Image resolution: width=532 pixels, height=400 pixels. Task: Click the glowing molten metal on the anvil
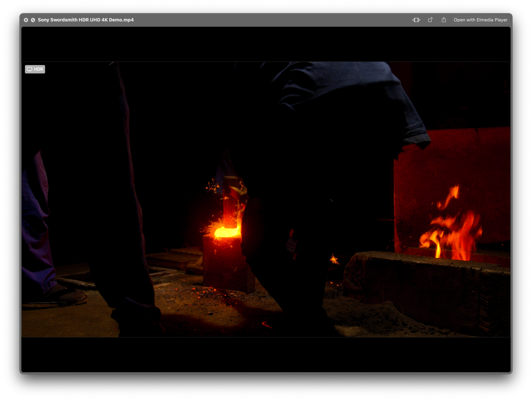pos(226,232)
